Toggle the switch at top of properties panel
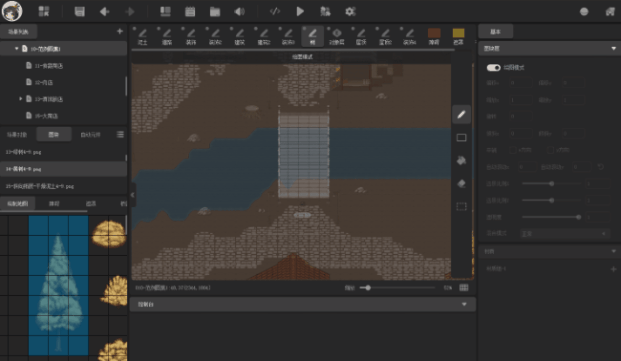This screenshot has width=621, height=361. pyautogui.click(x=493, y=68)
